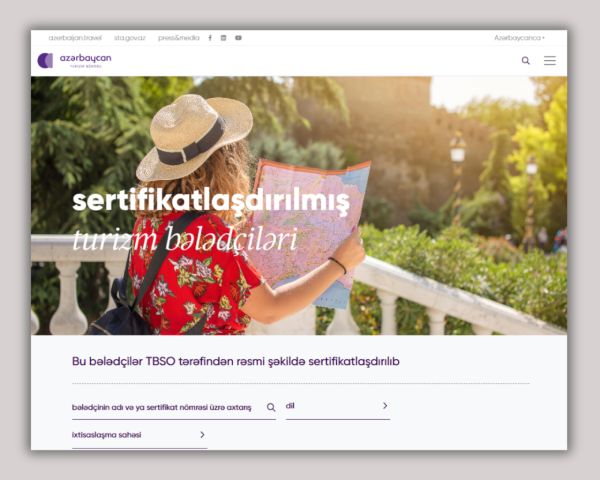Click the hero image of tourist with map

tap(299, 206)
